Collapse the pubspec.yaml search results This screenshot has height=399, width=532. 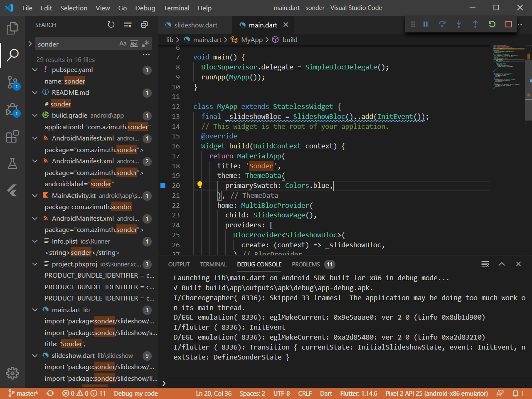(35, 70)
